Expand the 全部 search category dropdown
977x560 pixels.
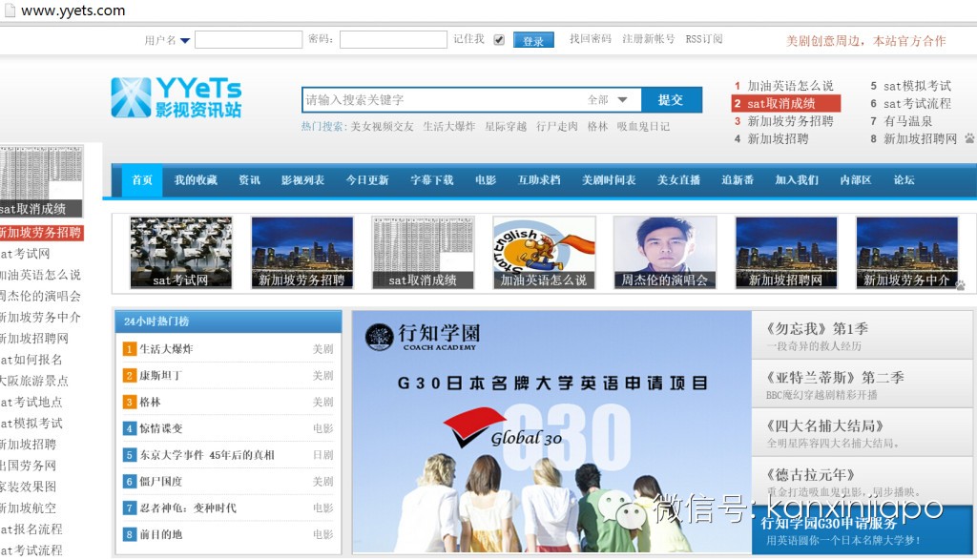coord(623,99)
